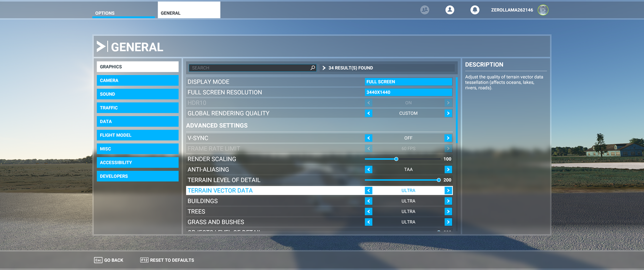
Task: Select the TERRAIN VECTOR DATA row label
Action: 220,190
